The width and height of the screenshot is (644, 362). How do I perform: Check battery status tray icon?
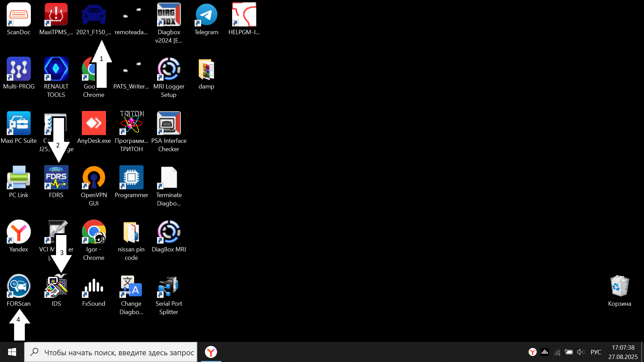coord(569,352)
